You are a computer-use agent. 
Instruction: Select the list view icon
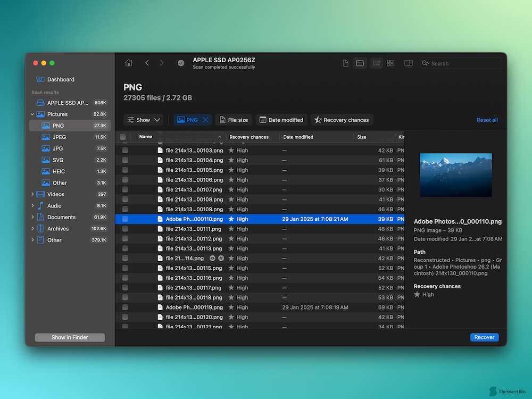[377, 63]
